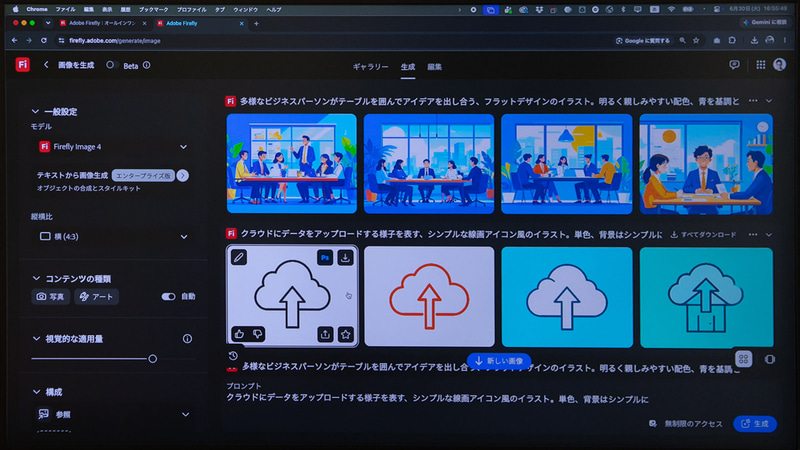
Task: Collapse the 一般設定 section
Action: coord(35,112)
